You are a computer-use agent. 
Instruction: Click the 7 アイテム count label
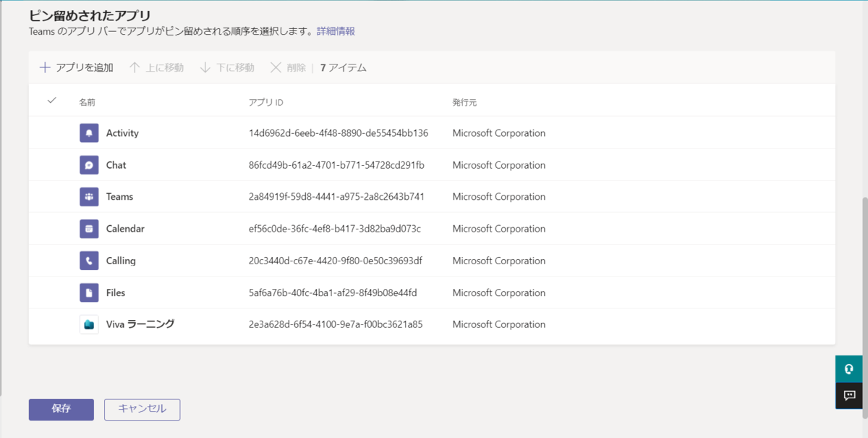pyautogui.click(x=344, y=67)
